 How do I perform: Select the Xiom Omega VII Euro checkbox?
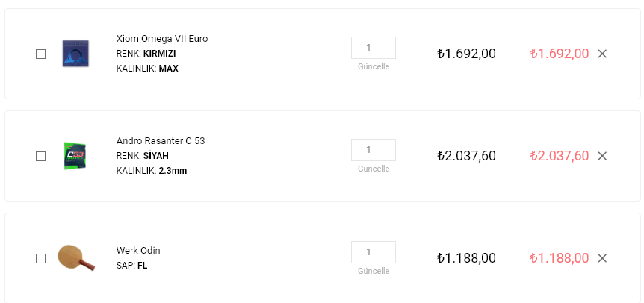click(40, 54)
